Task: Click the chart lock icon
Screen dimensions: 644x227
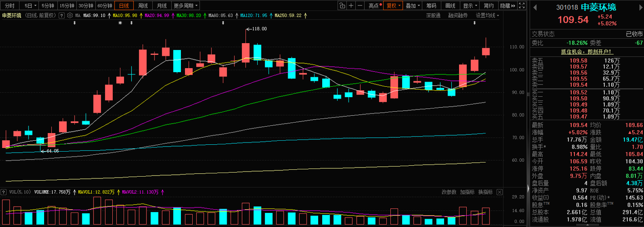Action: [x=342, y=6]
